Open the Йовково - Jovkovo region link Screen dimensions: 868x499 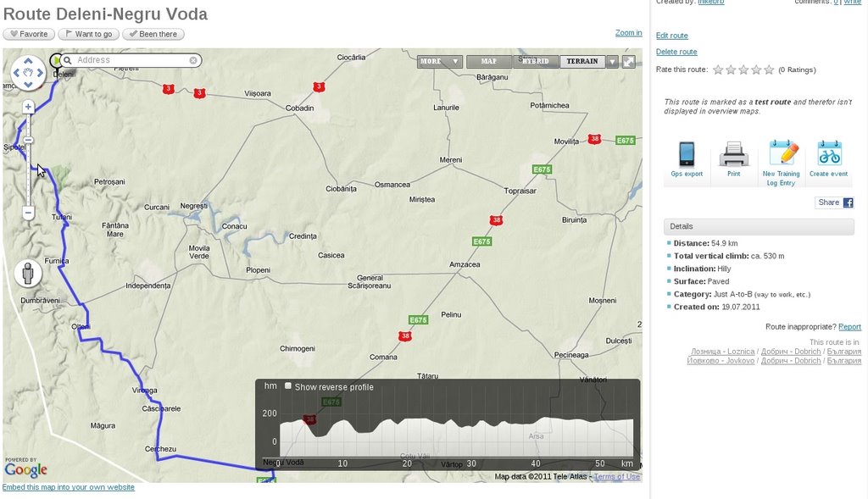[x=721, y=361]
